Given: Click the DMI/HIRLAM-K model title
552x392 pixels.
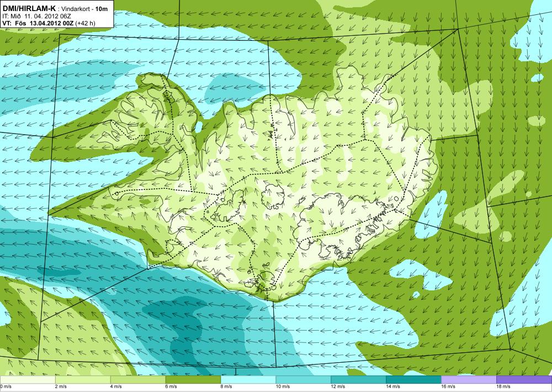Looking at the screenshot, I should coord(29,9).
